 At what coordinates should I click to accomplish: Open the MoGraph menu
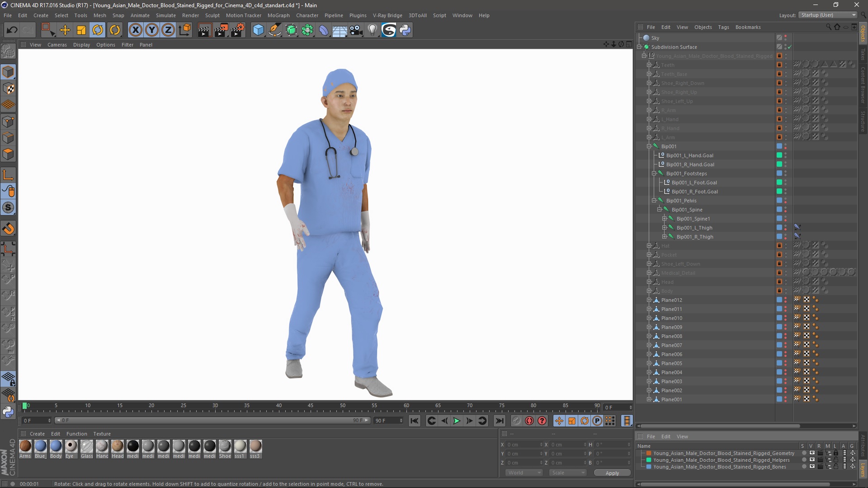click(x=278, y=15)
